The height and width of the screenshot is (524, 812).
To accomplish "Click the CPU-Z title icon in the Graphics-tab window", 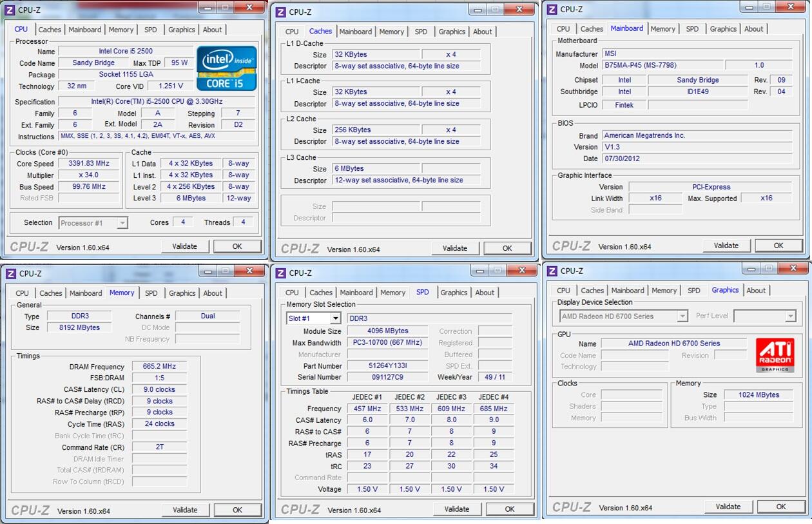I will tap(553, 271).
